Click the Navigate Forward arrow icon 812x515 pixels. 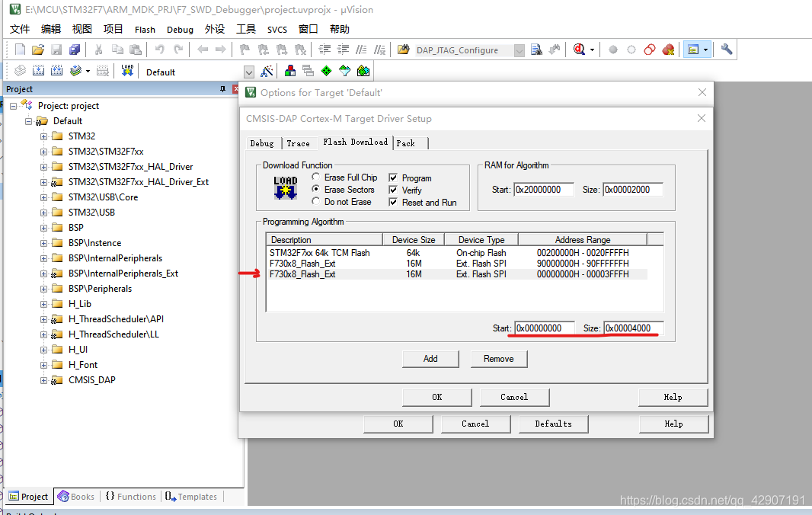pyautogui.click(x=221, y=50)
